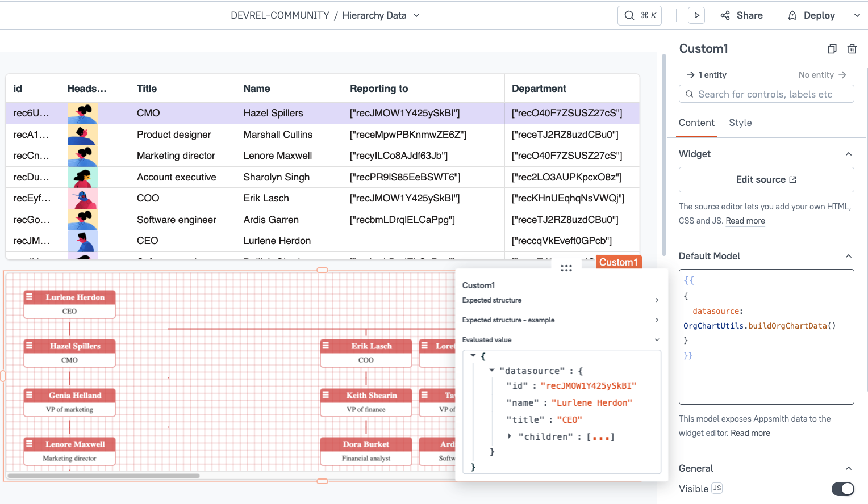
Task: Open the Hierarchy Data page dropdown
Action: [416, 15]
